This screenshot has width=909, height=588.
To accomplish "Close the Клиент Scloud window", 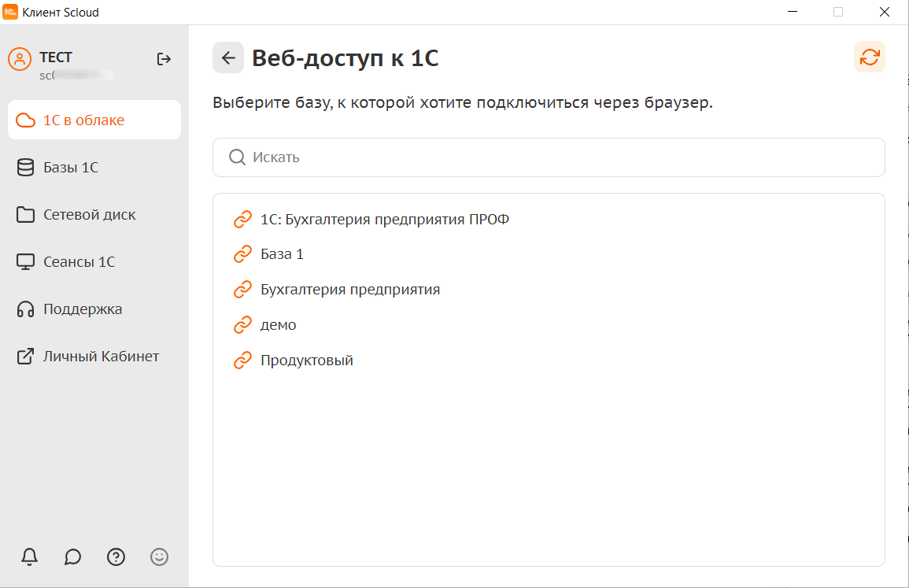I will pos(884,12).
